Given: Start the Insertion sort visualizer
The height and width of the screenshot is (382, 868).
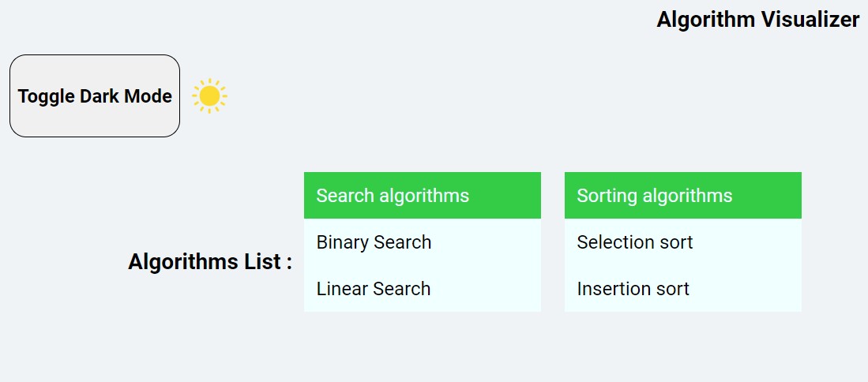Looking at the screenshot, I should coord(683,289).
